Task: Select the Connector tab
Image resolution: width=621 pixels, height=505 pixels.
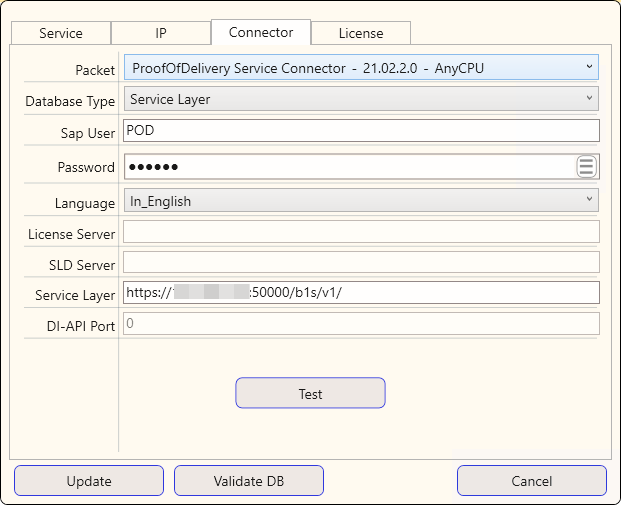Action: pyautogui.click(x=261, y=32)
